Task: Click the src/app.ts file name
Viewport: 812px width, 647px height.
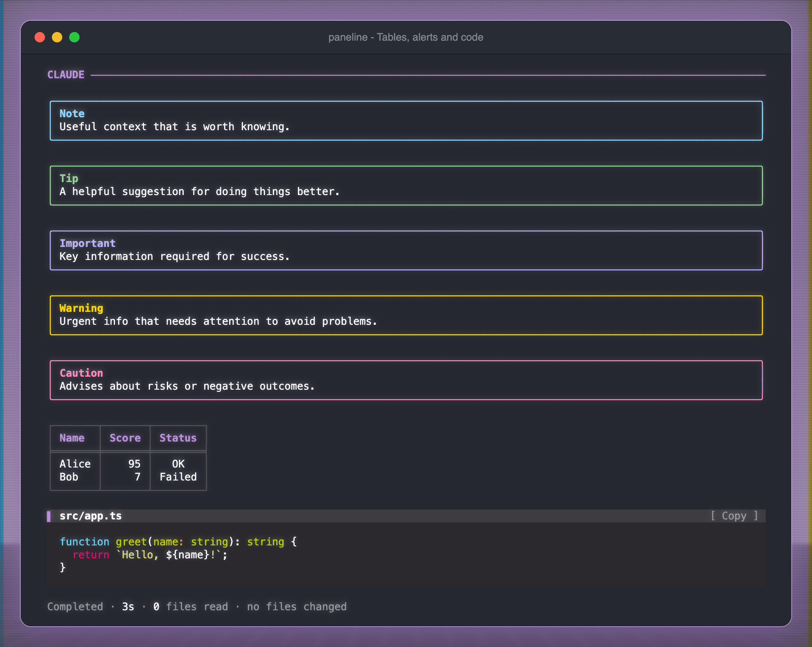Action: coord(91,516)
